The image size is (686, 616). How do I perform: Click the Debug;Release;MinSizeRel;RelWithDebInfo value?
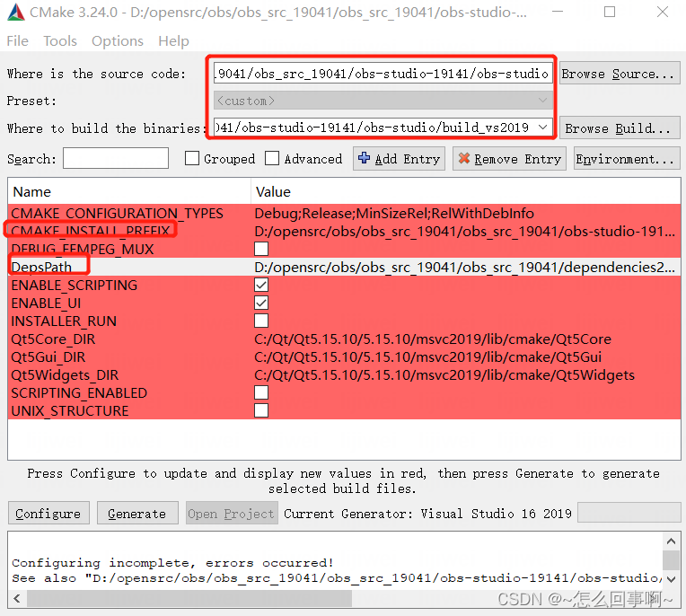click(394, 214)
